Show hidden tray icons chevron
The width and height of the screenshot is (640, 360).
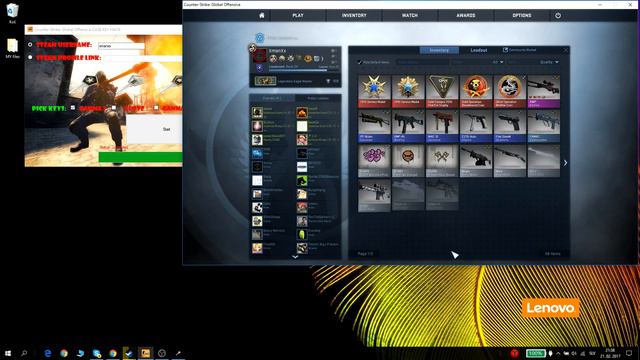[558, 353]
